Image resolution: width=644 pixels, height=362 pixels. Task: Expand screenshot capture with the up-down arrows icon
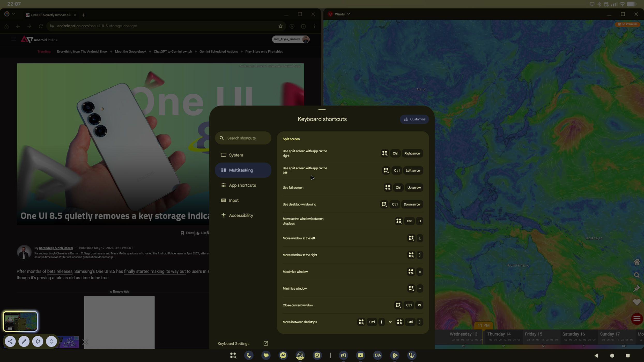click(51, 341)
